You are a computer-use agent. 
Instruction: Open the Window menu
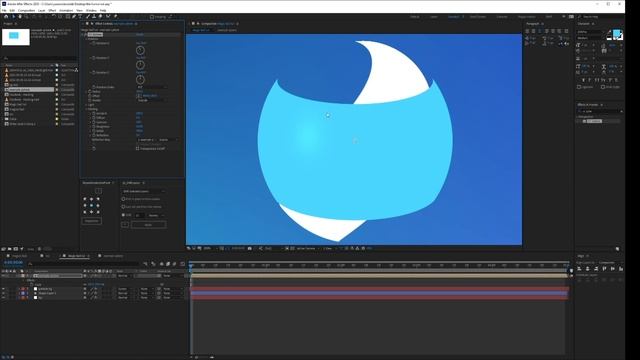pyautogui.click(x=91, y=10)
